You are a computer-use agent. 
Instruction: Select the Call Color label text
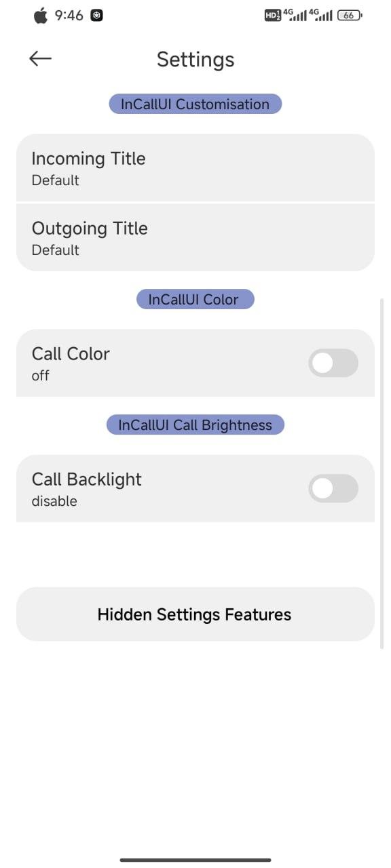point(71,353)
